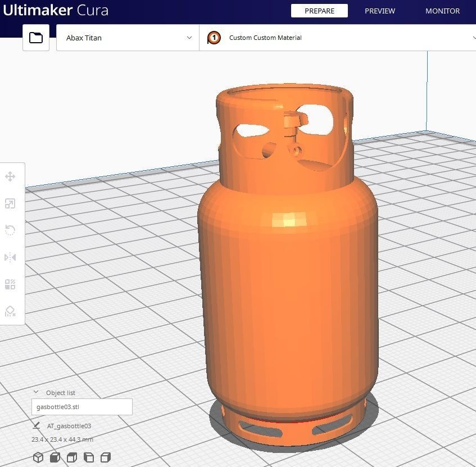Image resolution: width=476 pixels, height=467 pixels.
Task: Switch to the PREPARE stage
Action: 319,11
